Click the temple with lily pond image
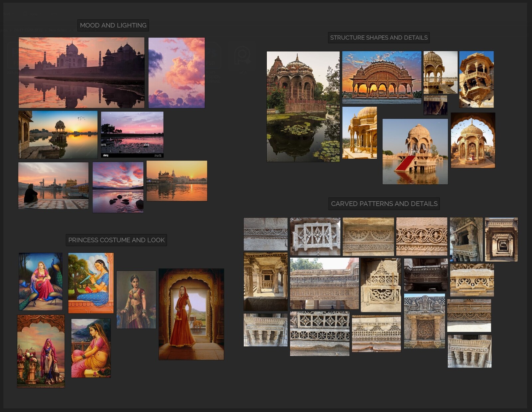This screenshot has width=532, height=412. (303, 106)
